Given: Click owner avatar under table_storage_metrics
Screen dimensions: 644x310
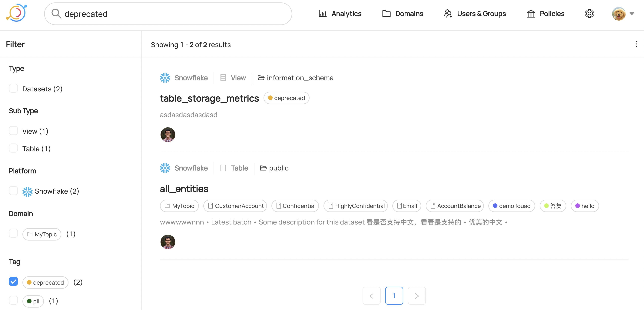Looking at the screenshot, I should coord(168,134).
